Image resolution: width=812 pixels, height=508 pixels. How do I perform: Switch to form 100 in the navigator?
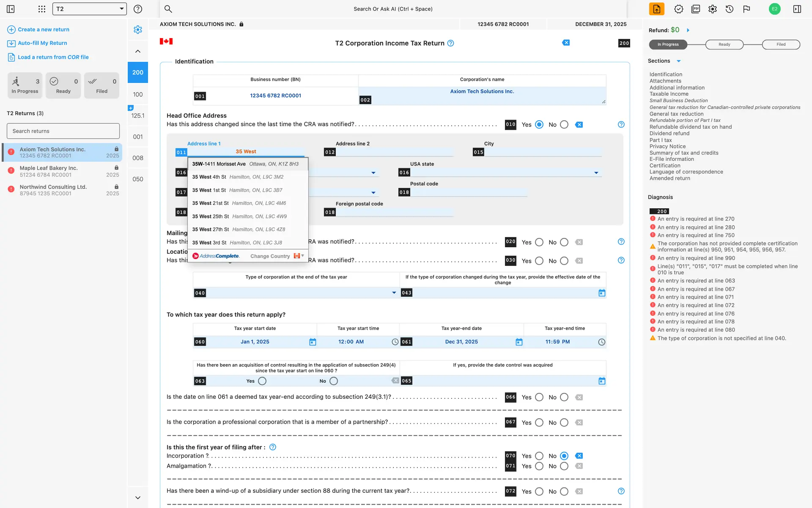138,94
